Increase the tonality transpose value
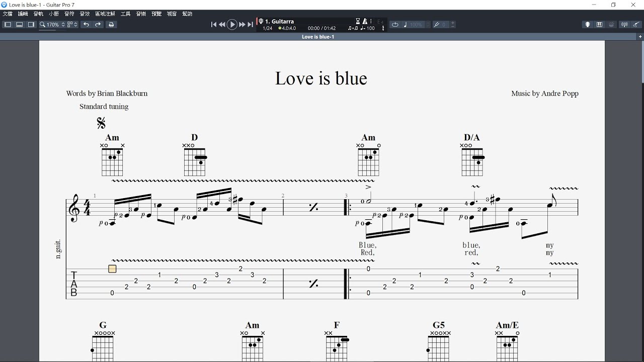Viewport: 644px width, 362px height. [453, 23]
